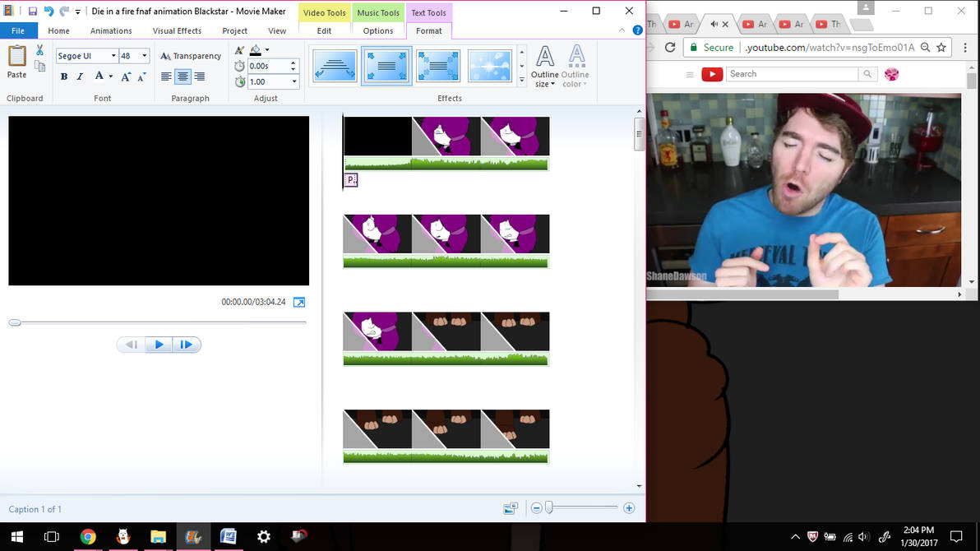Align caption text right
The width and height of the screenshot is (980, 551).
200,76
